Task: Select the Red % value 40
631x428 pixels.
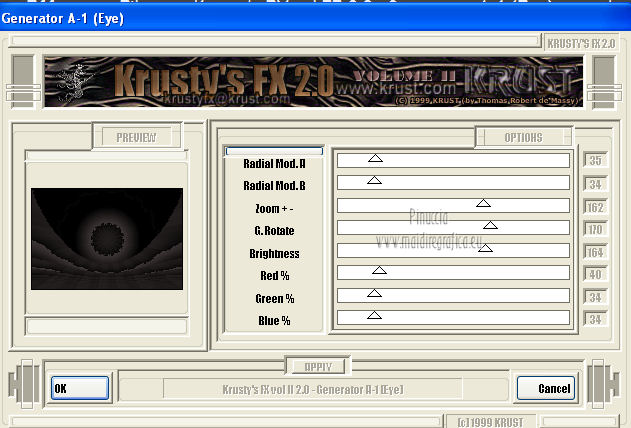Action: point(595,274)
